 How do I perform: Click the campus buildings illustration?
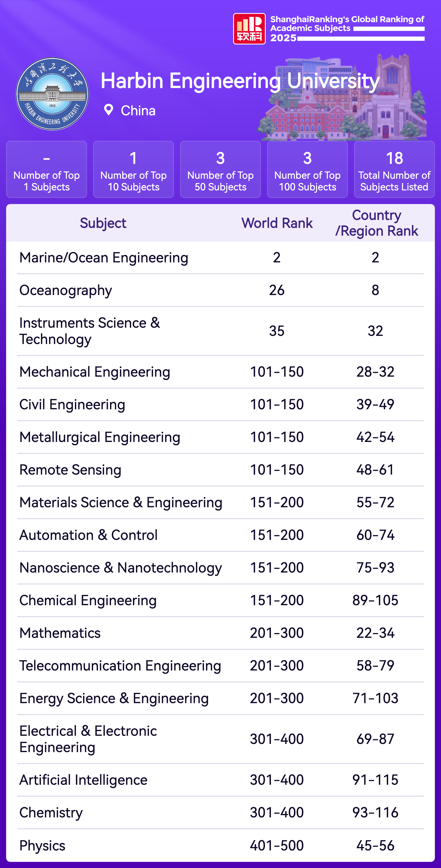[x=344, y=101]
